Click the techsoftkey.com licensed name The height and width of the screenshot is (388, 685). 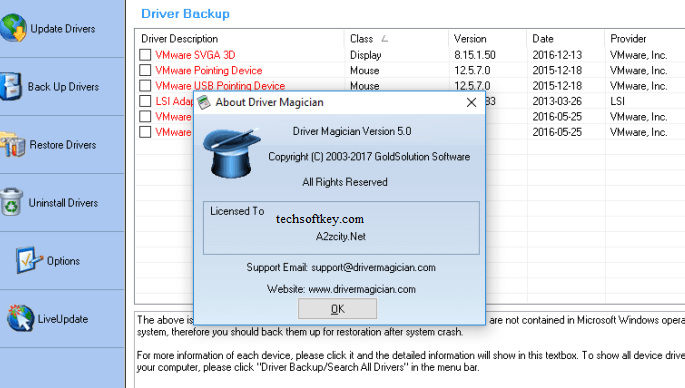pos(320,219)
